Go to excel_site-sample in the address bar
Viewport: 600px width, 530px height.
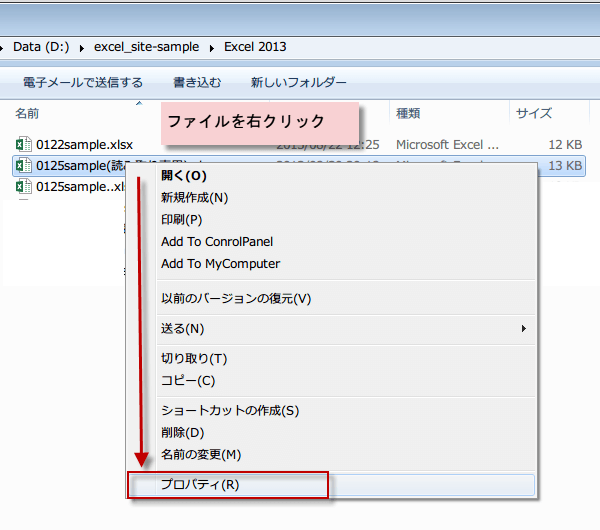[147, 47]
